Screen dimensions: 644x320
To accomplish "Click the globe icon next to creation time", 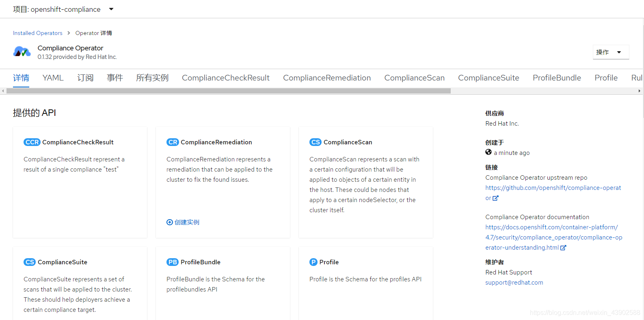I will click(x=488, y=152).
